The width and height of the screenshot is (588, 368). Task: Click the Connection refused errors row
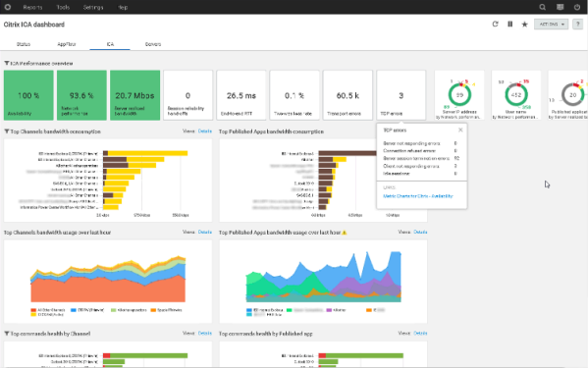420,151
